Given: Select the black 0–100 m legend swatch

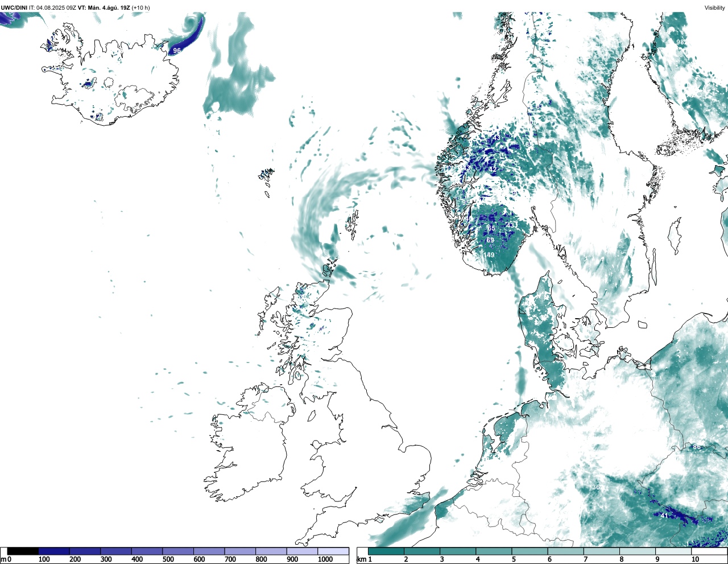Looking at the screenshot, I should pos(23,551).
